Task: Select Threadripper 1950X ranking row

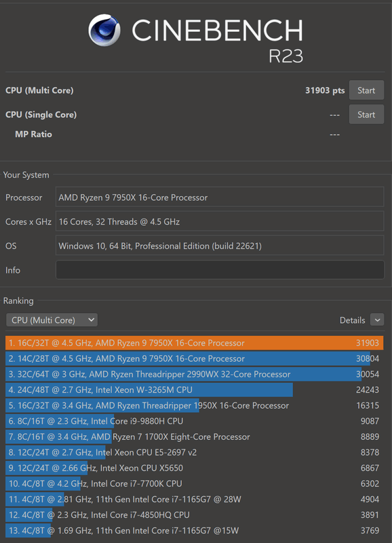Action: [195, 405]
